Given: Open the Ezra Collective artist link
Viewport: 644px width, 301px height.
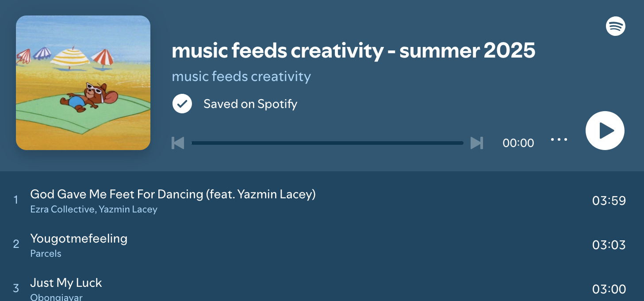Looking at the screenshot, I should 62,209.
